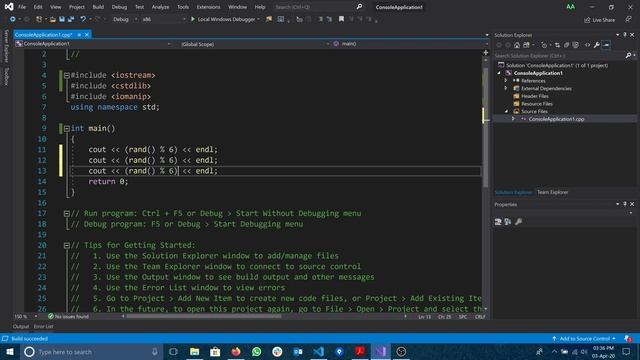Click Categorized icon in Properties panel
This screenshot has width=640, height=360.
point(498,222)
